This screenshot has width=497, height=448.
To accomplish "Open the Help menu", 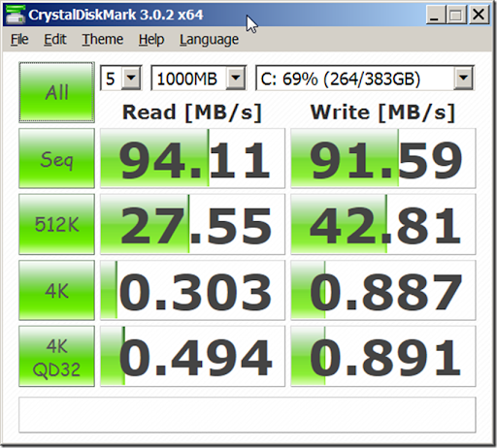I will point(151,40).
